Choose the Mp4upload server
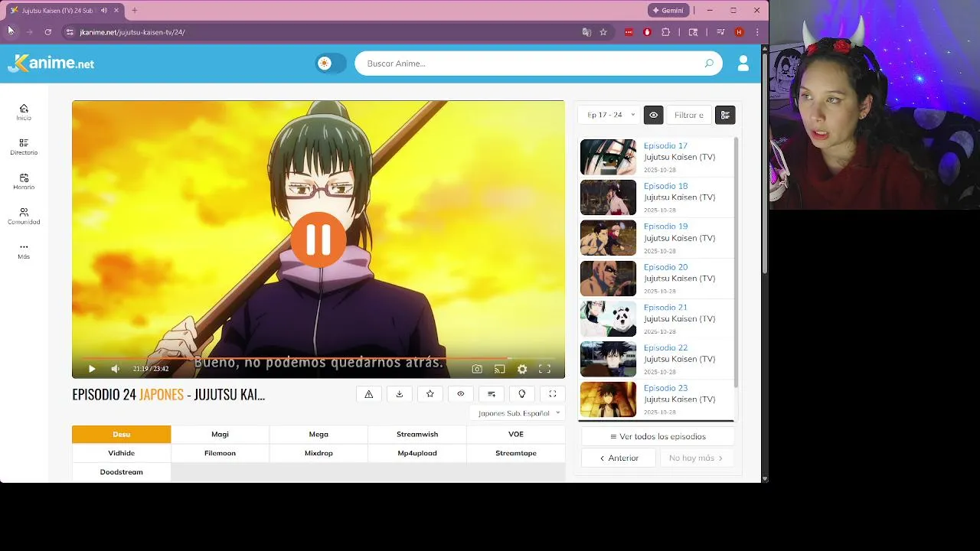The image size is (980, 551). point(417,453)
